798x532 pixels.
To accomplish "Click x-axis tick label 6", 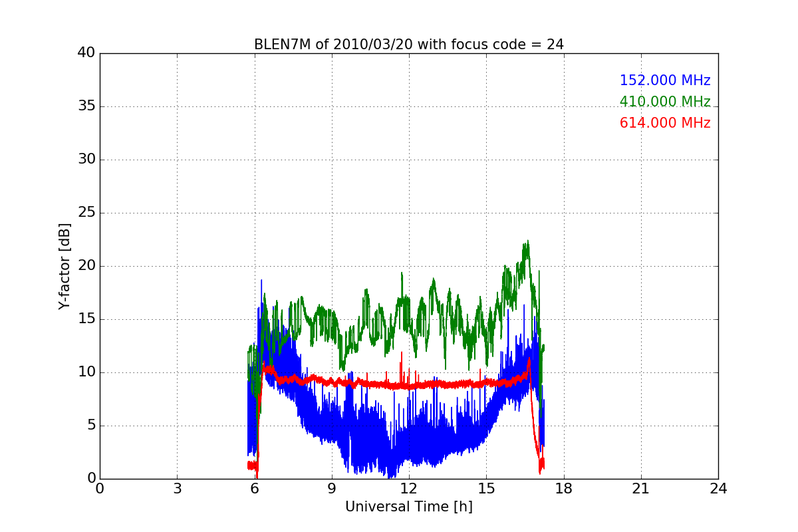I will pos(255,489).
